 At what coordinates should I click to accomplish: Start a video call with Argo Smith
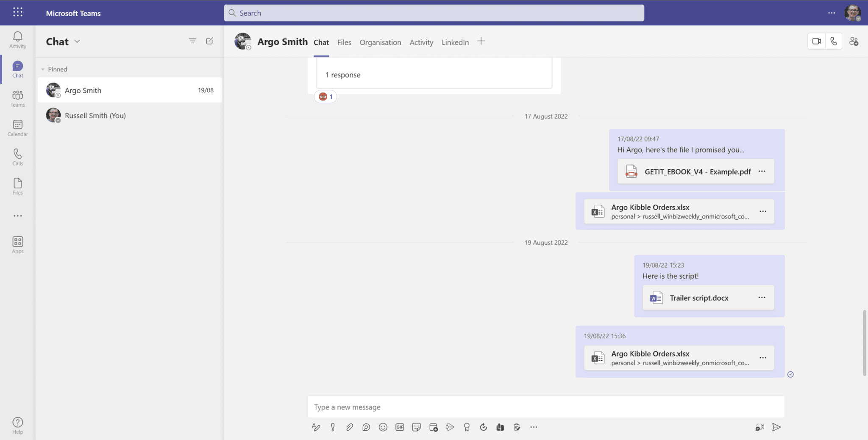pyautogui.click(x=816, y=42)
